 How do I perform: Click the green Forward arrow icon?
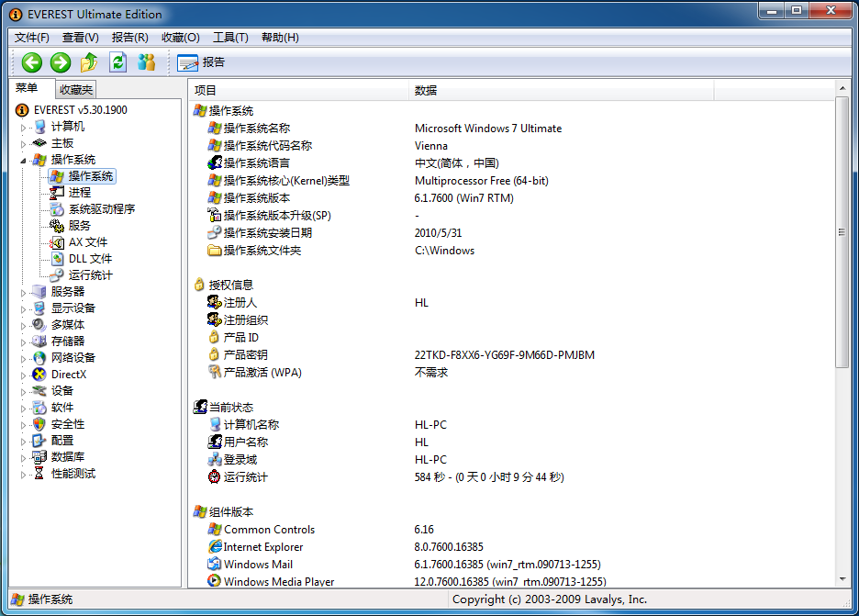tap(61, 62)
